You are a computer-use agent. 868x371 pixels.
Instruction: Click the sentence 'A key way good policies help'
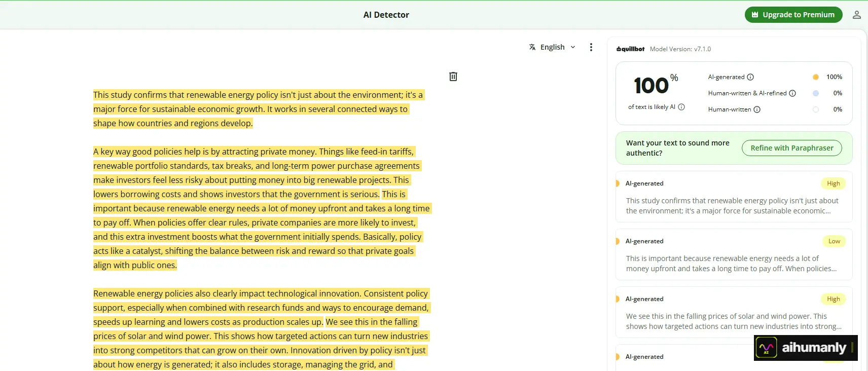pos(206,152)
